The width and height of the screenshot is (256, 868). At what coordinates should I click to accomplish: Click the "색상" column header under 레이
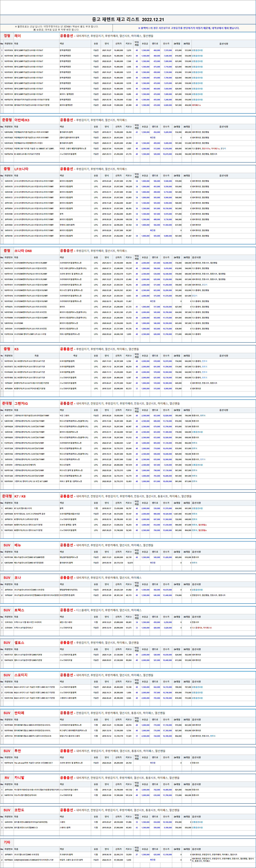[x=62, y=44]
